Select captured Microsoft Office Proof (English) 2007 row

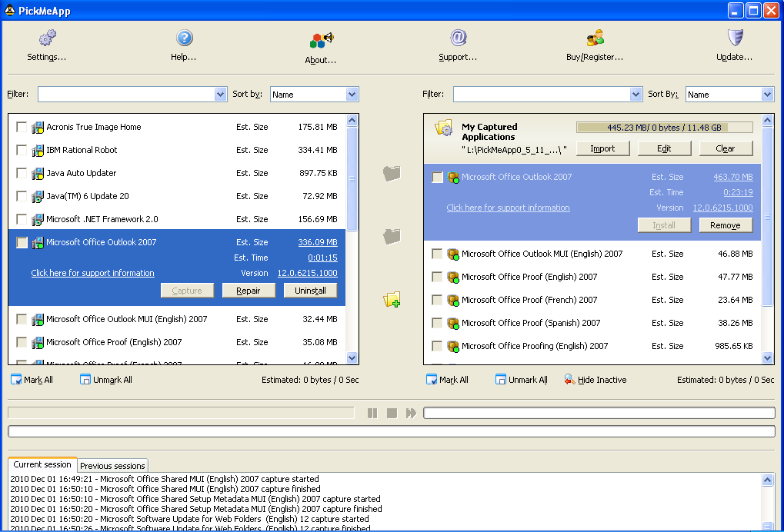(x=592, y=277)
